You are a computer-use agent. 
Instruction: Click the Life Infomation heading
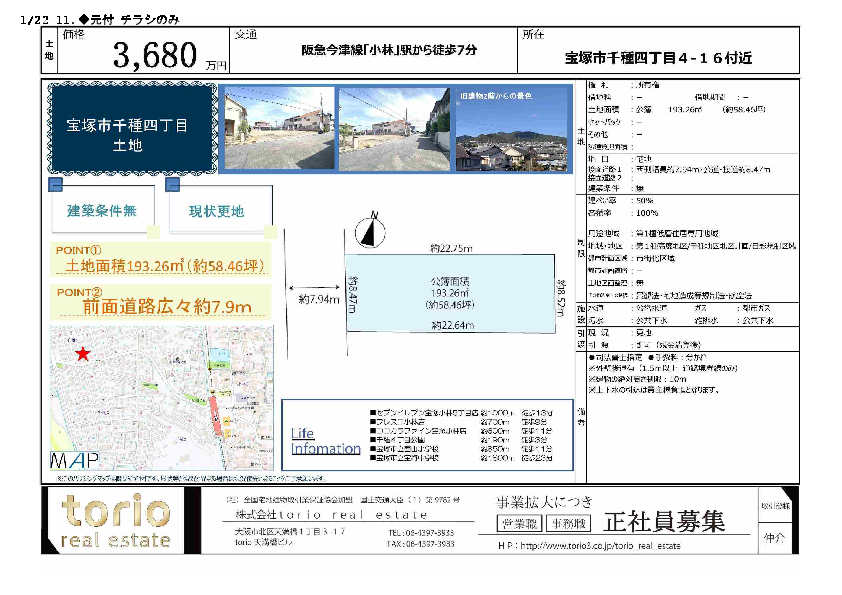[325, 441]
